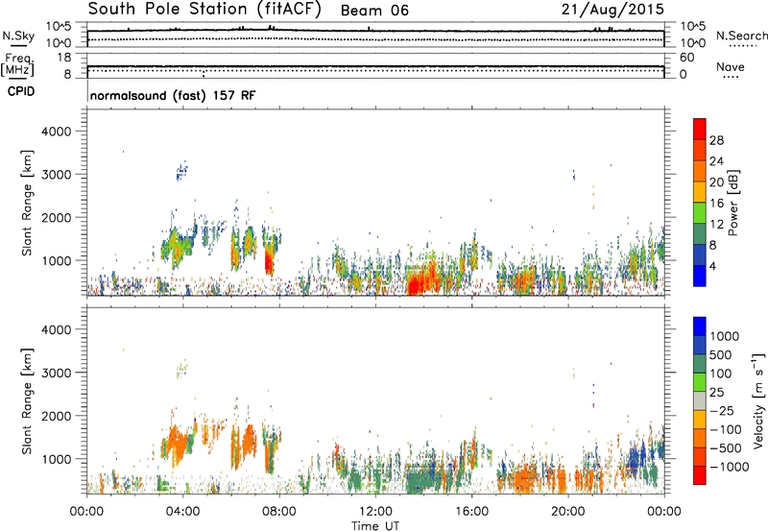Click the '20:00' time axis label
The width and height of the screenshot is (768, 532).
(567, 512)
